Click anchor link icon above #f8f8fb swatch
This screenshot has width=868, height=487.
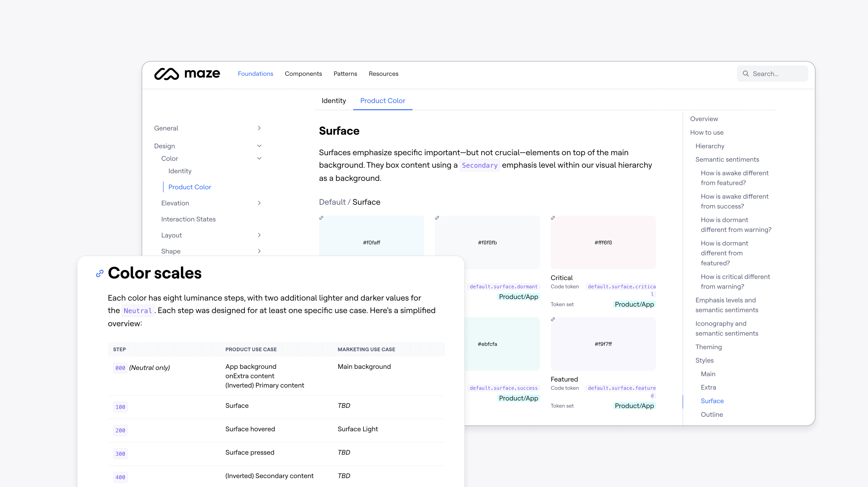coord(437,218)
